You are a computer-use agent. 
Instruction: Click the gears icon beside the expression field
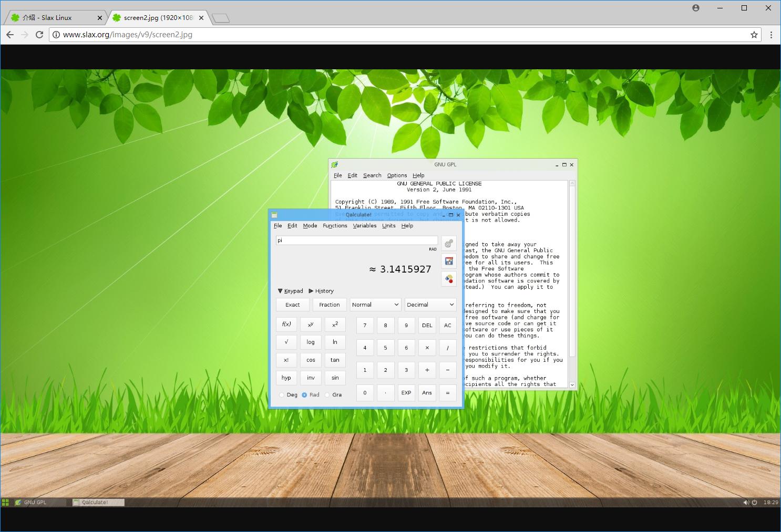point(448,243)
